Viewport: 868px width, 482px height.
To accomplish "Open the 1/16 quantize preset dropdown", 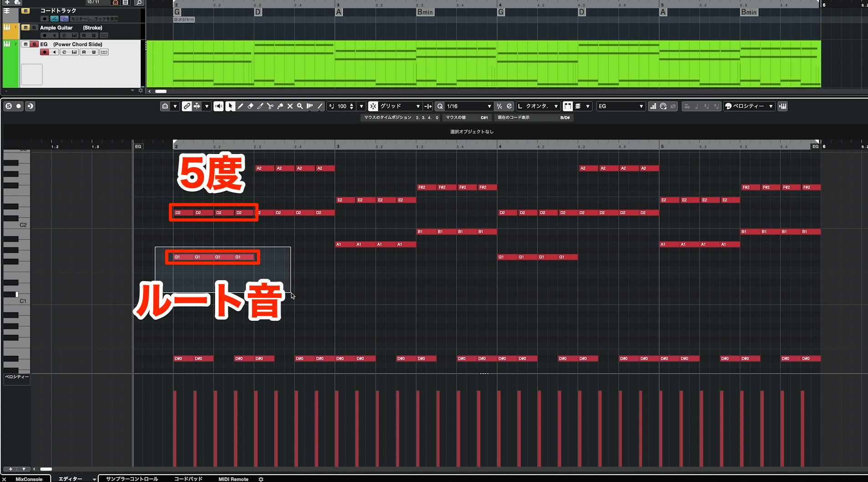I will 469,106.
